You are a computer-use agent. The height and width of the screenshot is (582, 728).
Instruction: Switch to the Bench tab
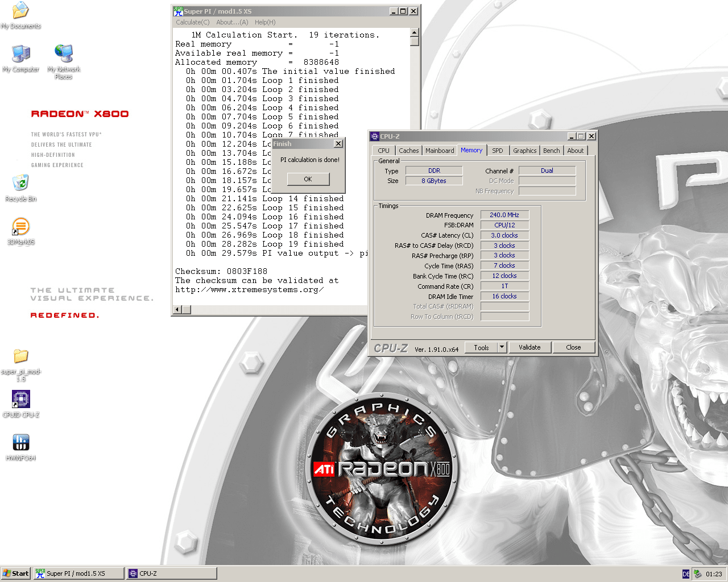click(x=551, y=151)
